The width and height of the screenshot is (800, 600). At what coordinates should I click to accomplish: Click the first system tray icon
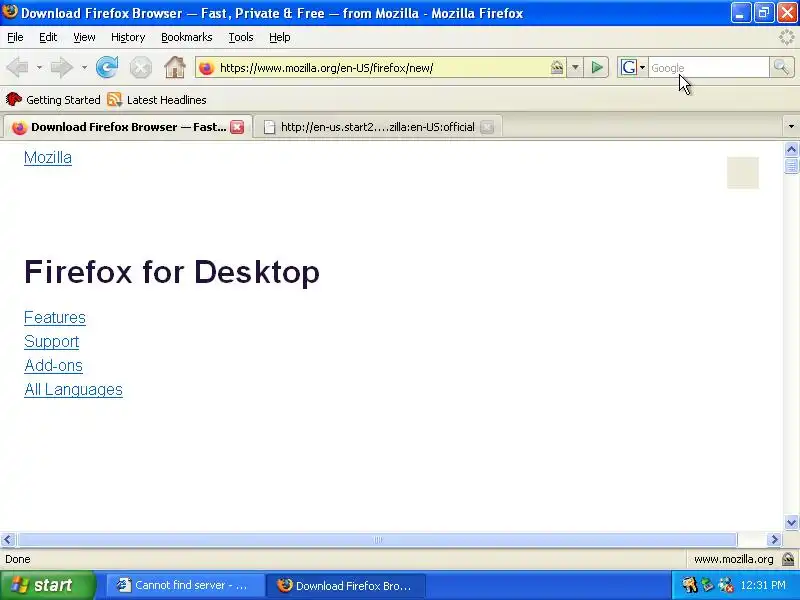click(x=689, y=585)
